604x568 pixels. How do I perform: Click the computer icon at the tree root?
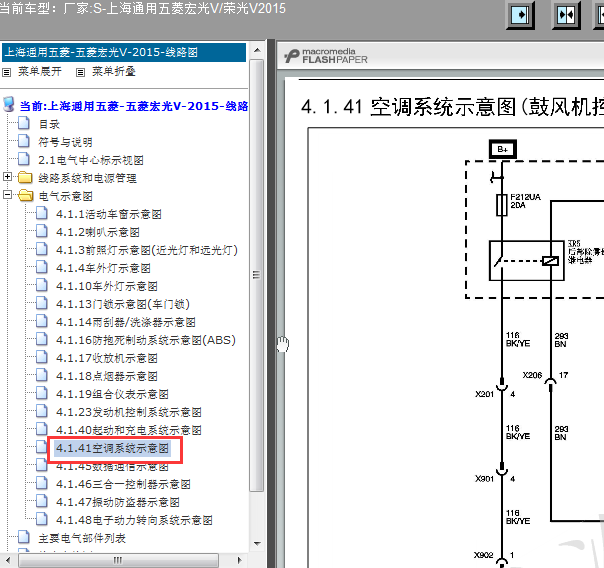[8, 104]
